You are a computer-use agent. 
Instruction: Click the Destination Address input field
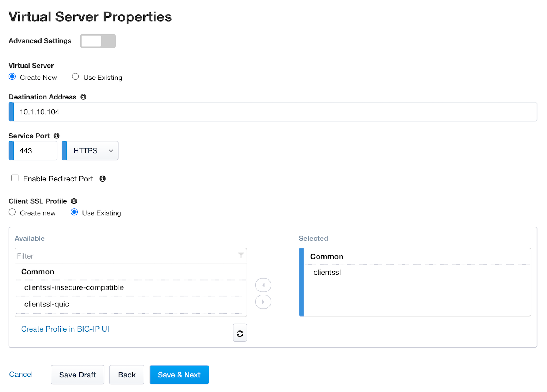pyautogui.click(x=273, y=112)
